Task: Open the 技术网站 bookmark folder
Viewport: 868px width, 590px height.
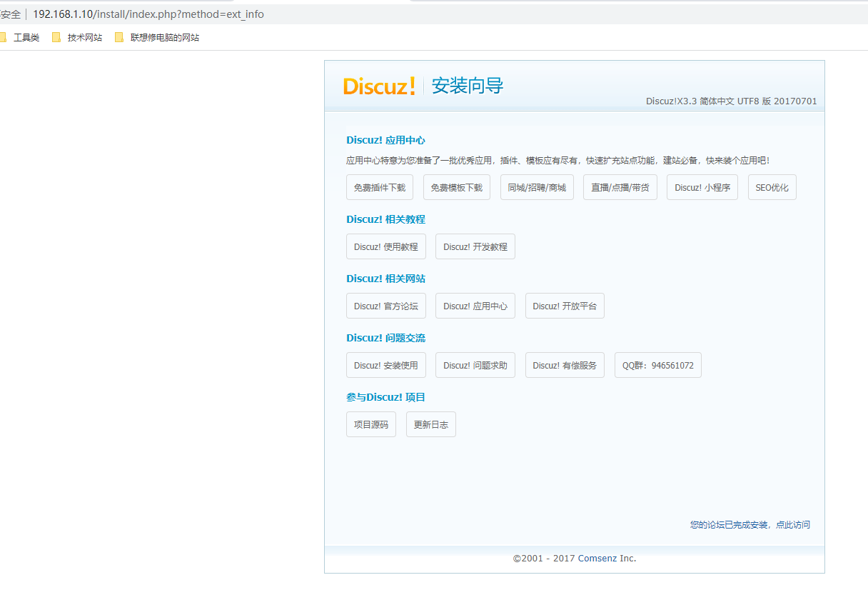Action: (77, 38)
